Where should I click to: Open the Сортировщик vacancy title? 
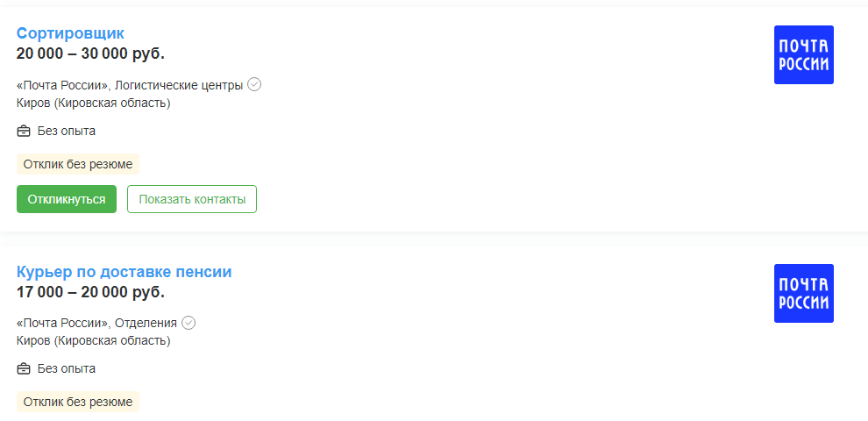point(70,33)
